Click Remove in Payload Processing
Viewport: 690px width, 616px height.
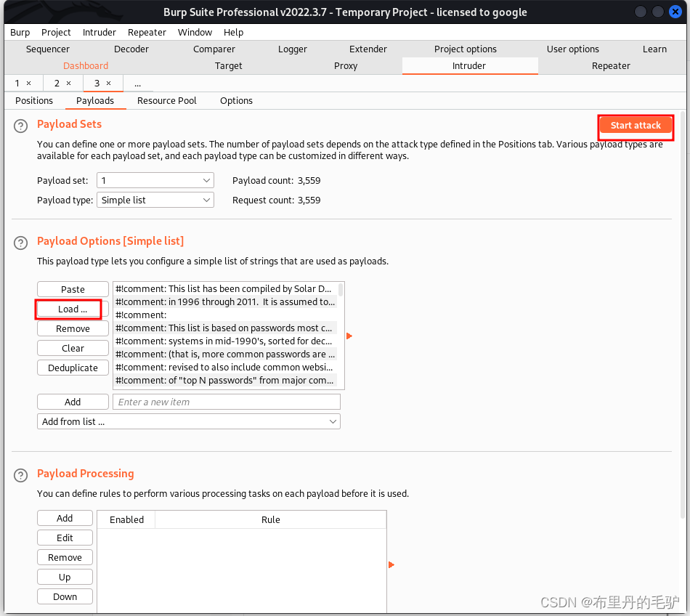click(x=65, y=557)
